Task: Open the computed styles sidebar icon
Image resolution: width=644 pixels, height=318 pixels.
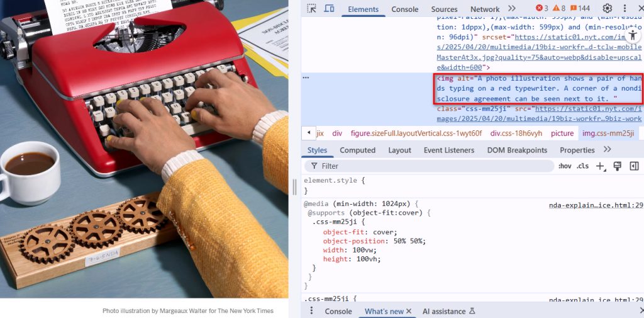Action: click(634, 166)
